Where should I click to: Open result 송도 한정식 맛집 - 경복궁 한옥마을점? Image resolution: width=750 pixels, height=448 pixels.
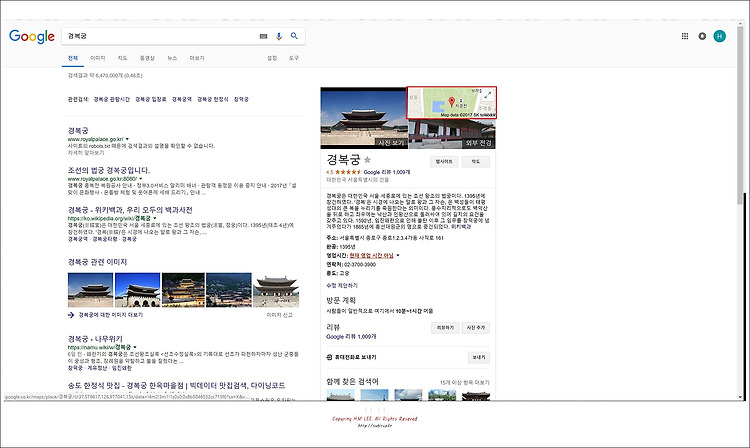coord(176,385)
